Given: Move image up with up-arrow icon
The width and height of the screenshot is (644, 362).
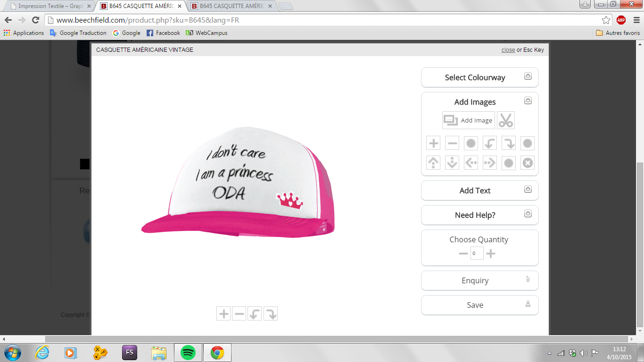Looking at the screenshot, I should pos(433,163).
